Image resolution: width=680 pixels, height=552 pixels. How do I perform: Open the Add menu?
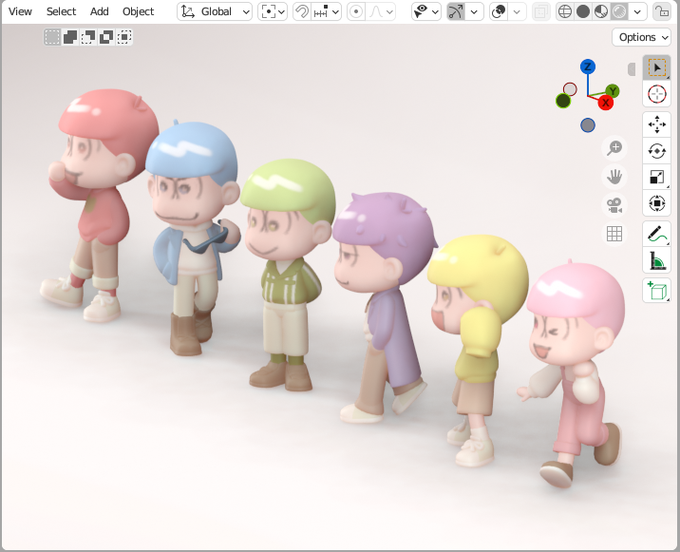coord(99,12)
